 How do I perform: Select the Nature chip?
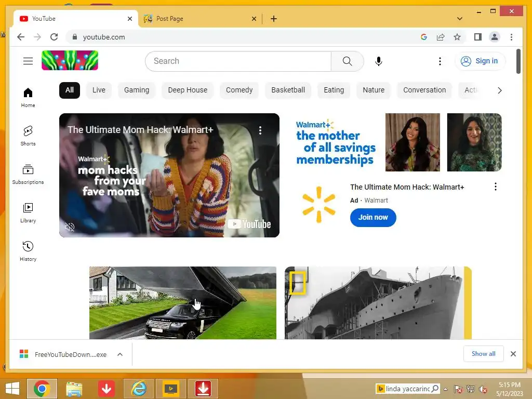374,90
